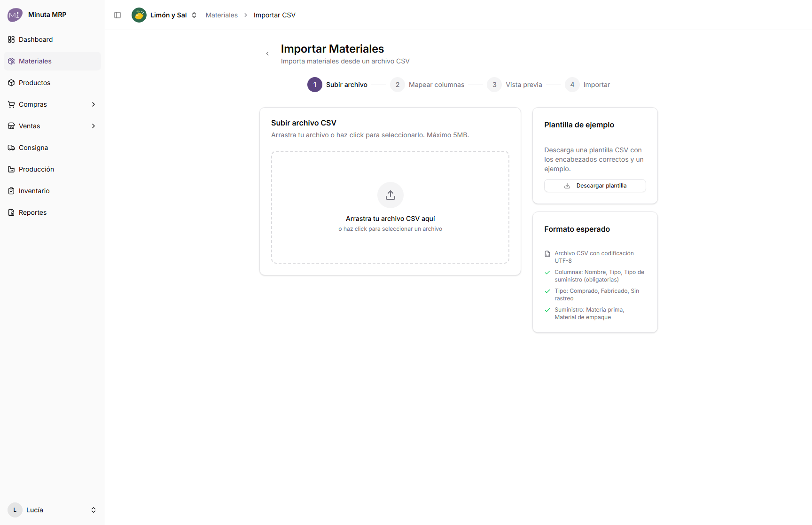Image resolution: width=812 pixels, height=525 pixels.
Task: Select step 2 Mapear columnas
Action: click(427, 85)
